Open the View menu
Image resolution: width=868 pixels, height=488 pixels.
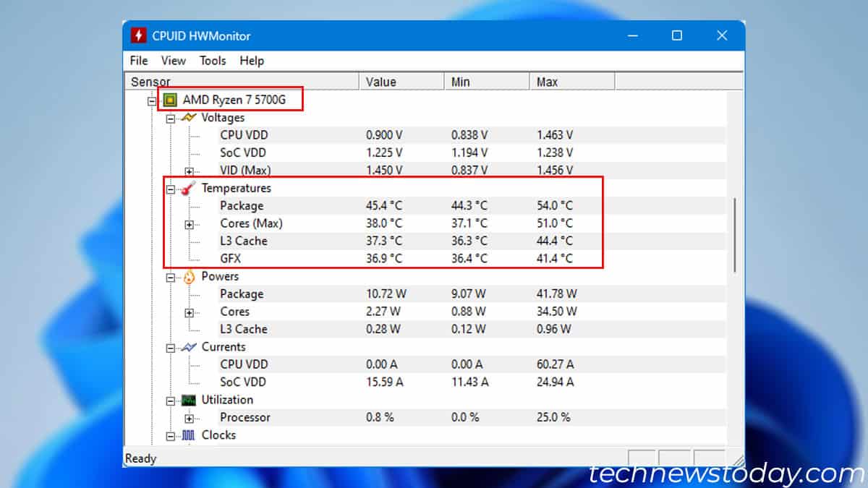click(173, 61)
